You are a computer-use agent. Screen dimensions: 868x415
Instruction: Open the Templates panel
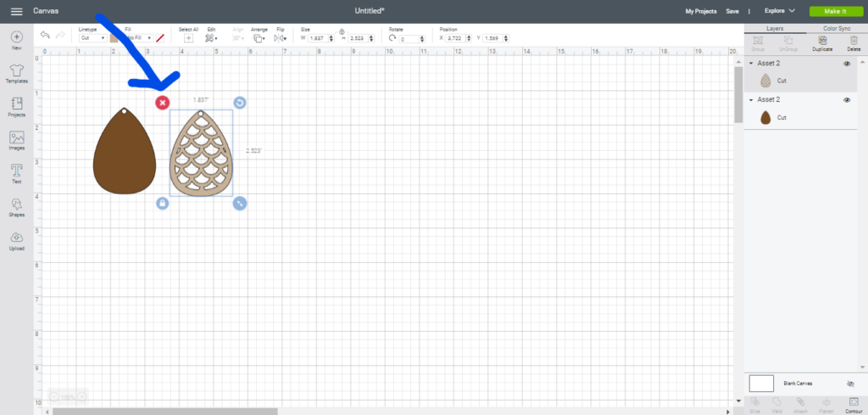(17, 74)
